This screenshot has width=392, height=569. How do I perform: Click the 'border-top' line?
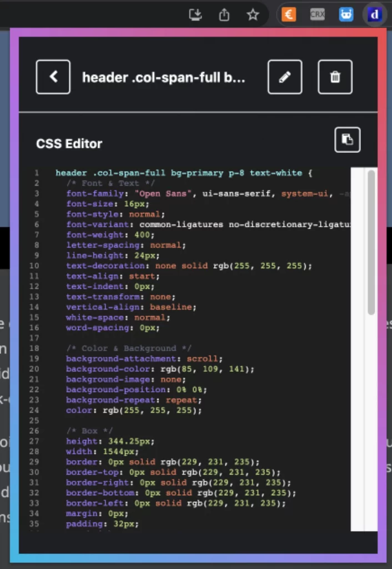click(x=173, y=472)
